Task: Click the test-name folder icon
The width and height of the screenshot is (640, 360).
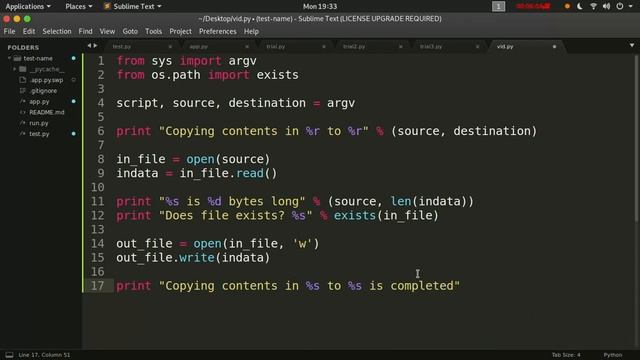Action: [x=17, y=58]
